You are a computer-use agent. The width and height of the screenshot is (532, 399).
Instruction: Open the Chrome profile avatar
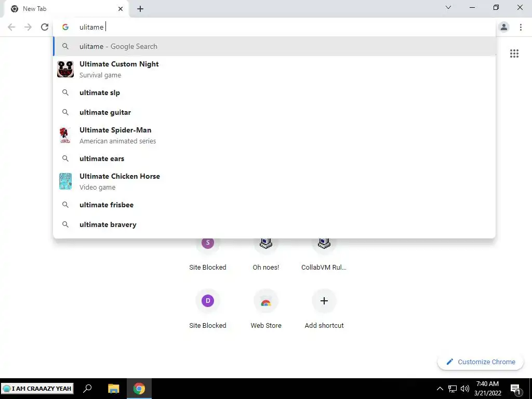click(x=504, y=27)
